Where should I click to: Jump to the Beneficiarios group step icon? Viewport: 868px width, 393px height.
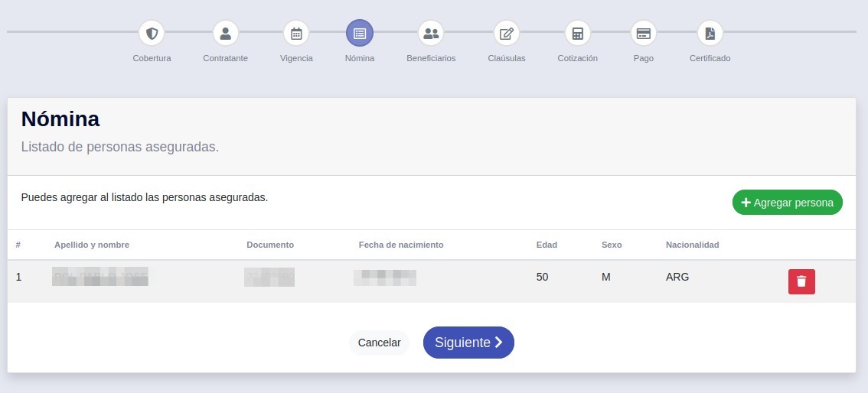[x=431, y=33]
